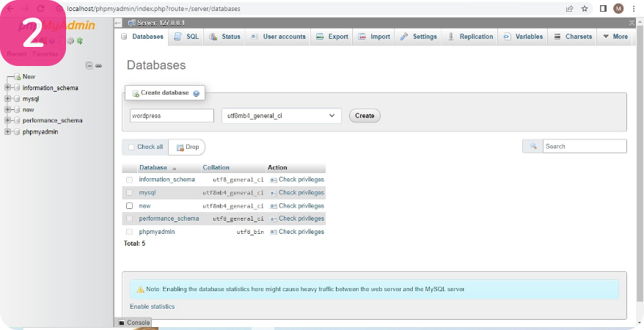Image resolution: width=644 pixels, height=330 pixels.
Task: Click the browser address bar URL
Action: [154, 9]
